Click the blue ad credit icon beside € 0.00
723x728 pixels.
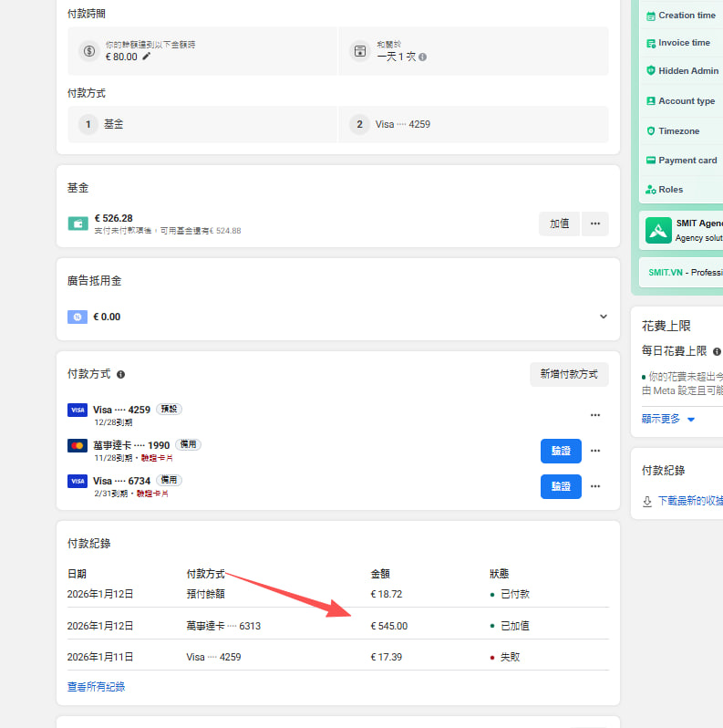click(77, 317)
